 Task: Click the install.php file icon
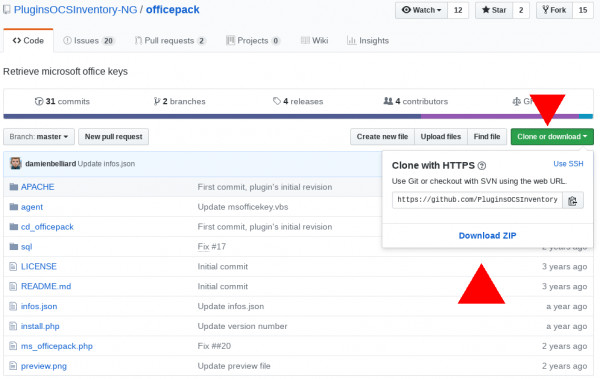tap(13, 326)
